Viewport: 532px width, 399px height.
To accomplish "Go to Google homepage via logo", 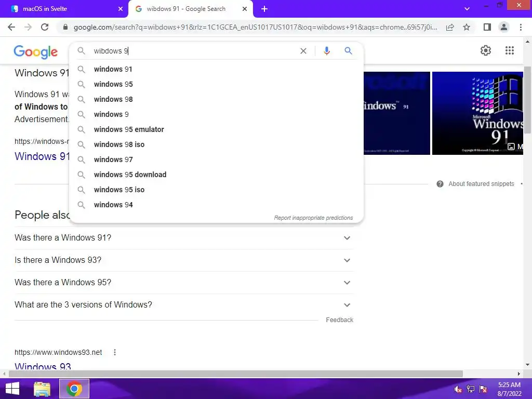I will [36, 51].
